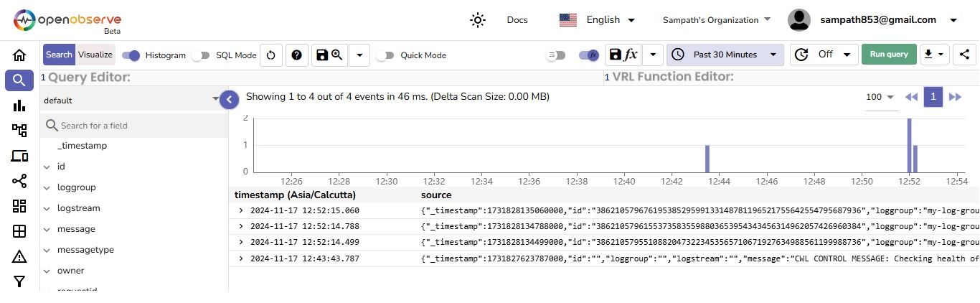
Task: Click the refresh/reset filters icon
Action: 270,55
